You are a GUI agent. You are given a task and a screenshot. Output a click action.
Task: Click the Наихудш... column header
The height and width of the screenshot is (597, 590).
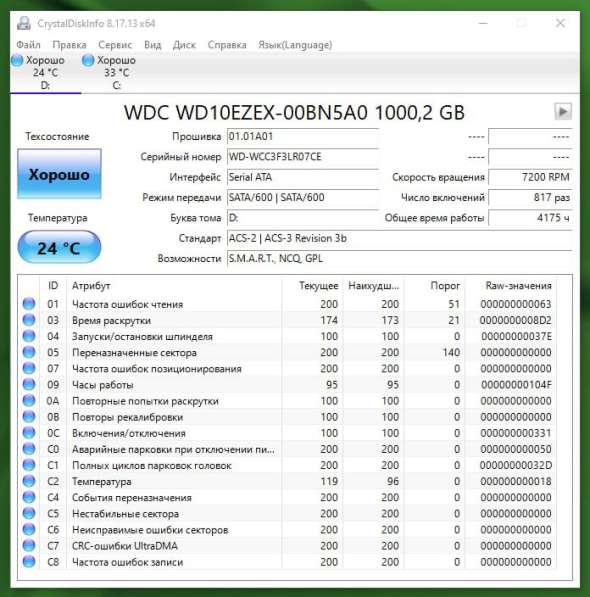(x=373, y=286)
